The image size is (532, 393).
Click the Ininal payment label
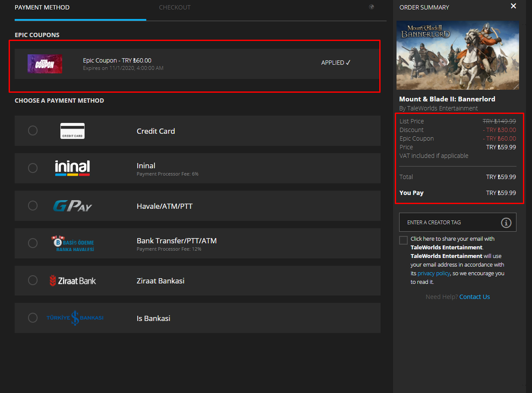point(146,166)
